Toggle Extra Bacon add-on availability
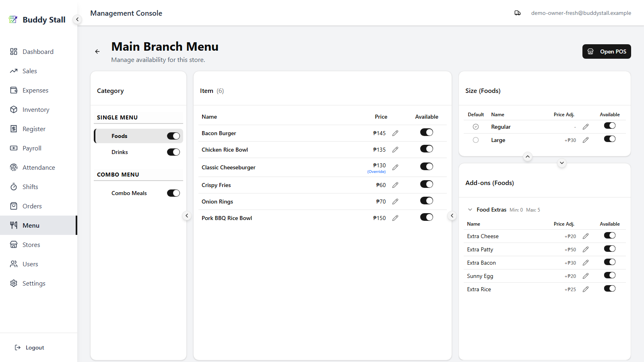 click(610, 262)
